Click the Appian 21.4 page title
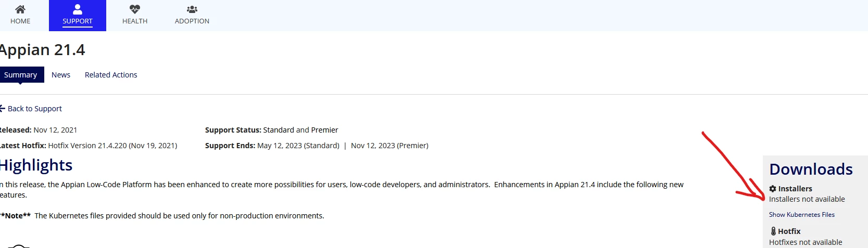868x248 pixels. [42, 50]
